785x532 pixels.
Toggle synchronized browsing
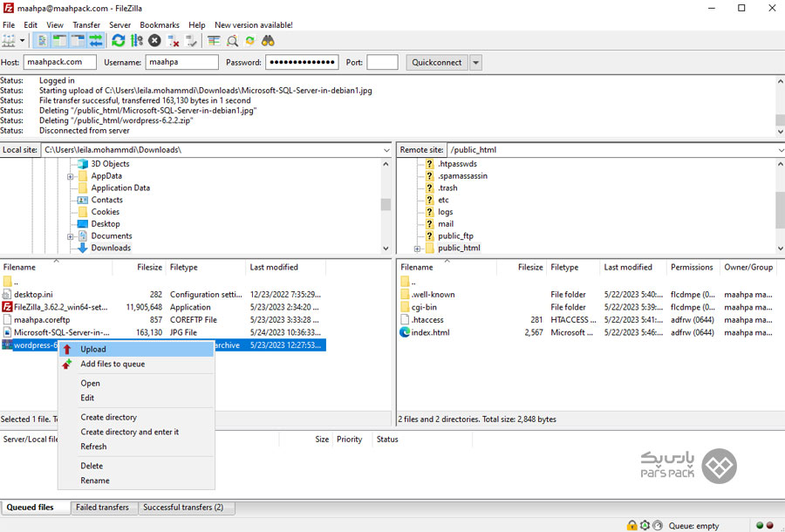tap(249, 41)
